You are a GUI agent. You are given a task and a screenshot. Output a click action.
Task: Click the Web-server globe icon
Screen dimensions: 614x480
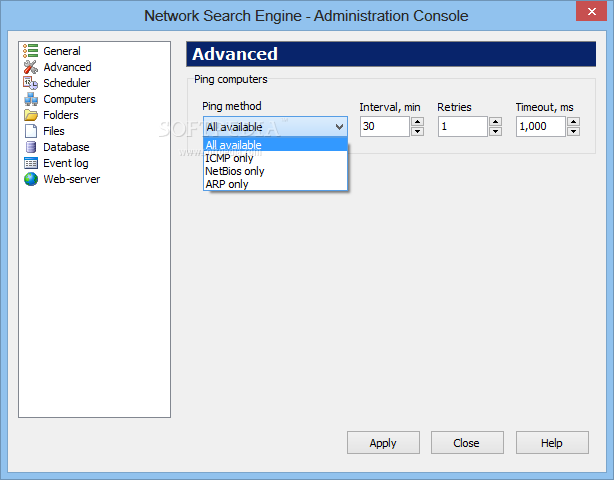(31, 179)
